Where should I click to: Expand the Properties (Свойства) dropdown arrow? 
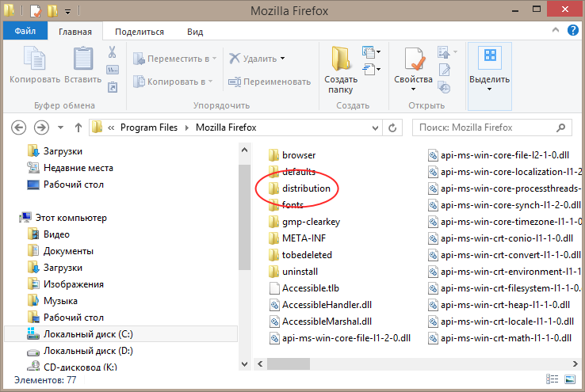tap(413, 89)
